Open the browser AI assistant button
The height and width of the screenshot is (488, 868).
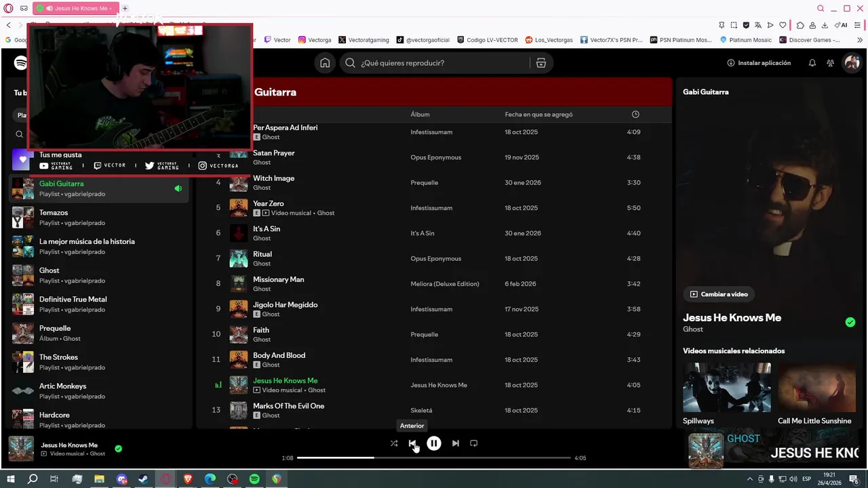click(841, 25)
